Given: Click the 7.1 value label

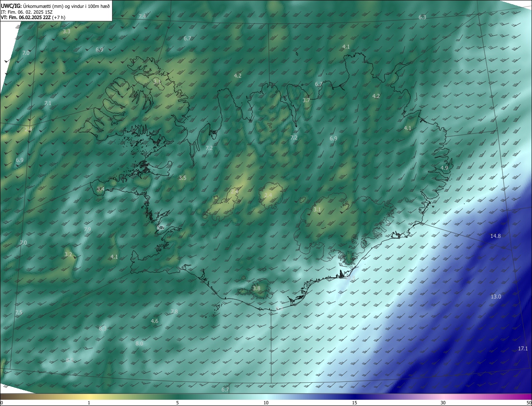Looking at the screenshot, I should pyautogui.click(x=48, y=103).
